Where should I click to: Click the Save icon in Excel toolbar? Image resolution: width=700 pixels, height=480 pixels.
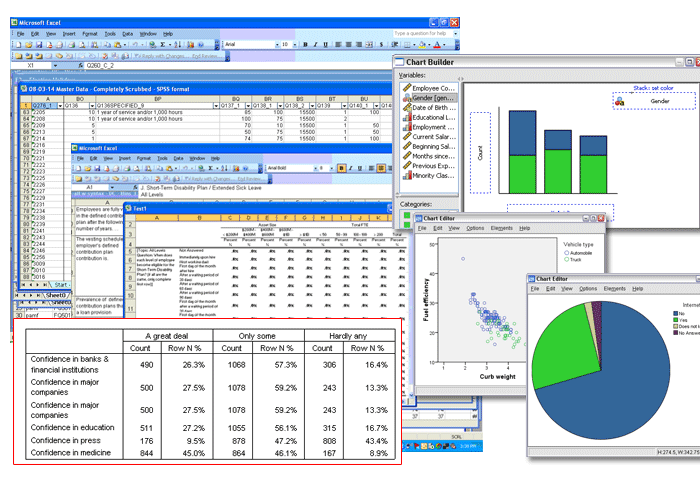(37, 45)
